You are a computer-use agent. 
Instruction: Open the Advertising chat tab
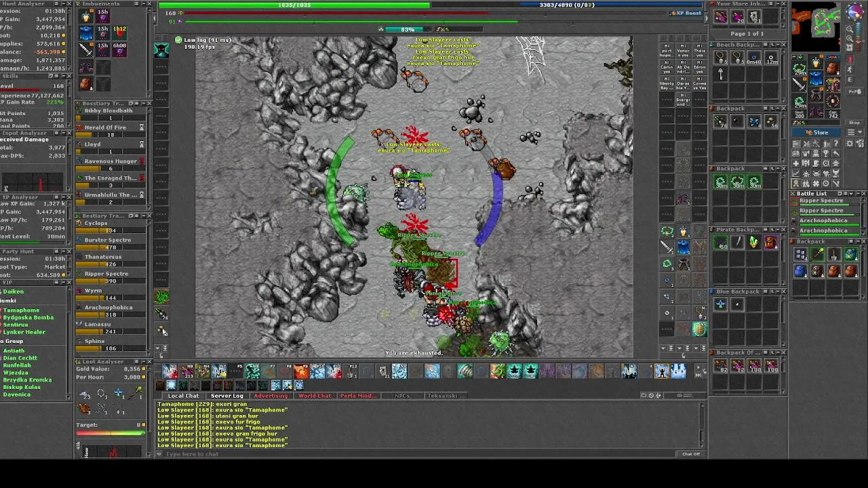tap(270, 396)
